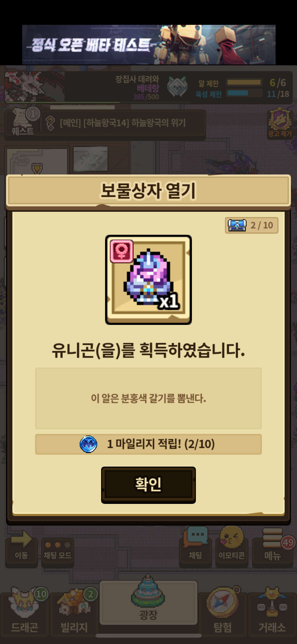The image size is (297, 644).
Task: Open the 이모티콘 emoji panel
Action: [232, 547]
